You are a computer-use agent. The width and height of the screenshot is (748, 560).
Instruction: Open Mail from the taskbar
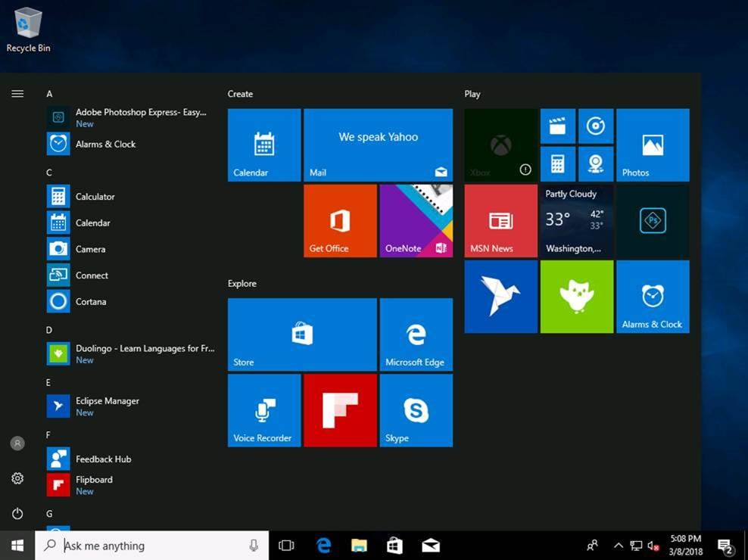pyautogui.click(x=430, y=545)
